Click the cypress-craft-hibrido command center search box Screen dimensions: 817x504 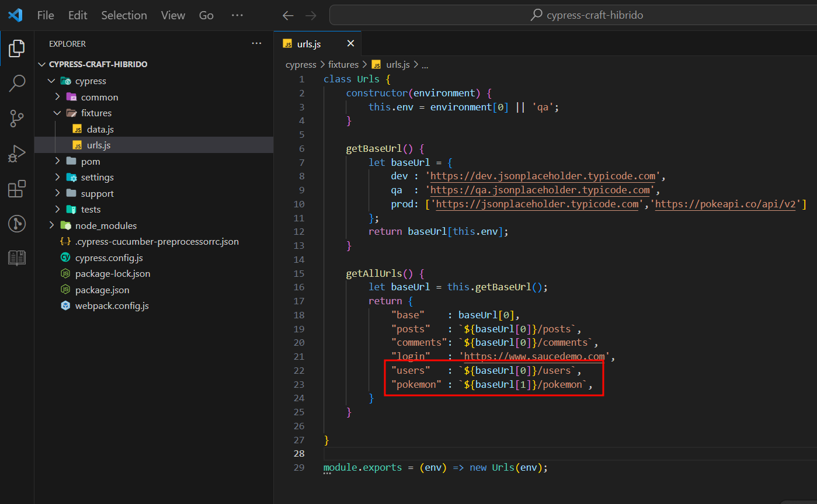click(573, 15)
